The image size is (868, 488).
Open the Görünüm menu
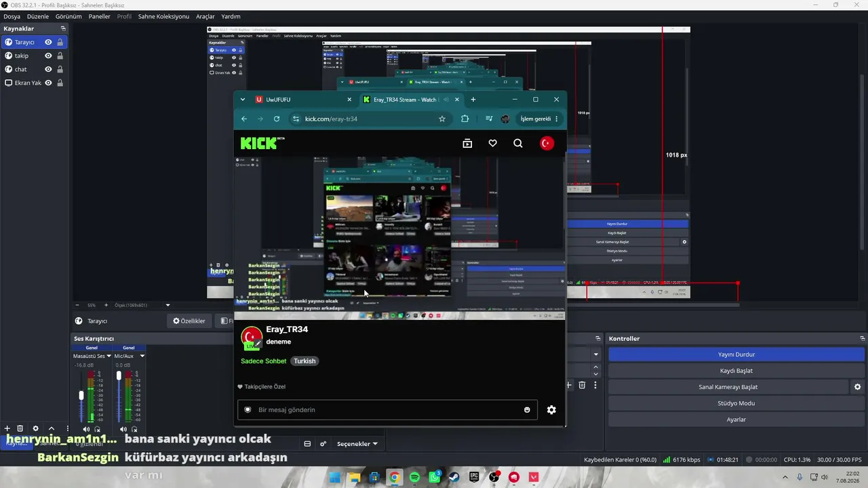[68, 16]
